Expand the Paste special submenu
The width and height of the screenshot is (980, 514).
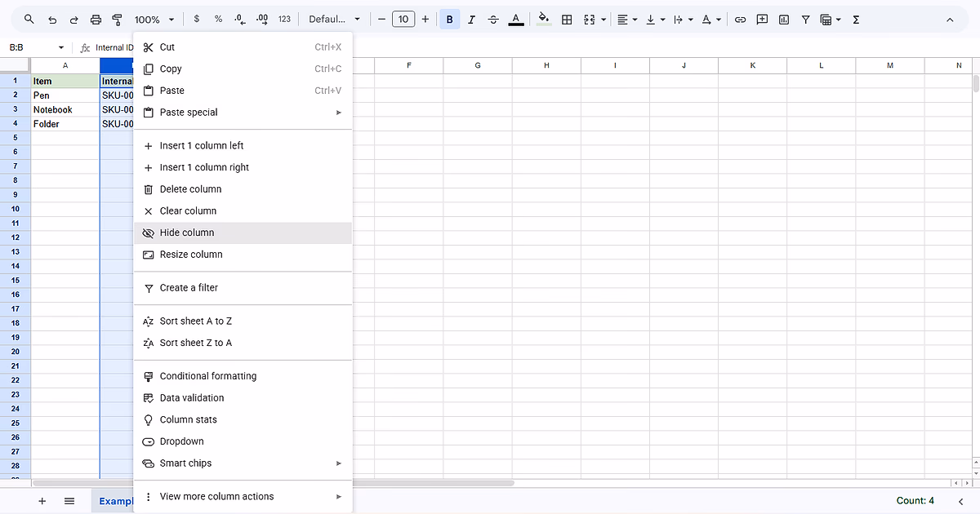243,113
